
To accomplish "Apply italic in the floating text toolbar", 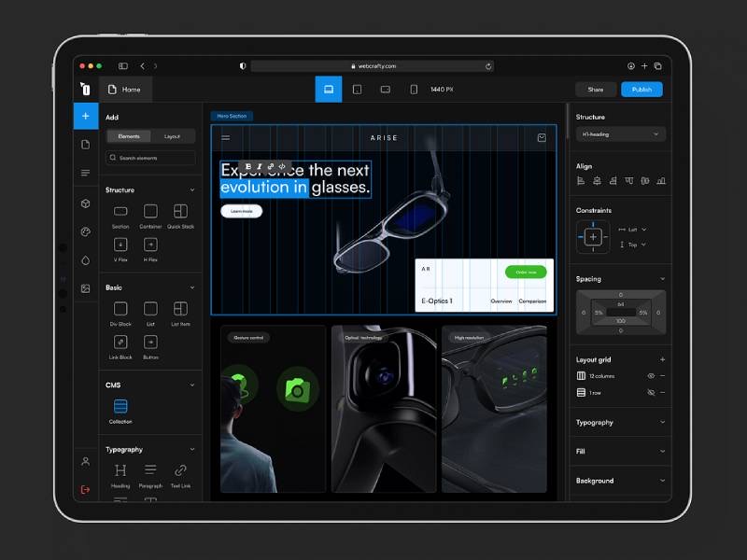I will (x=260, y=166).
